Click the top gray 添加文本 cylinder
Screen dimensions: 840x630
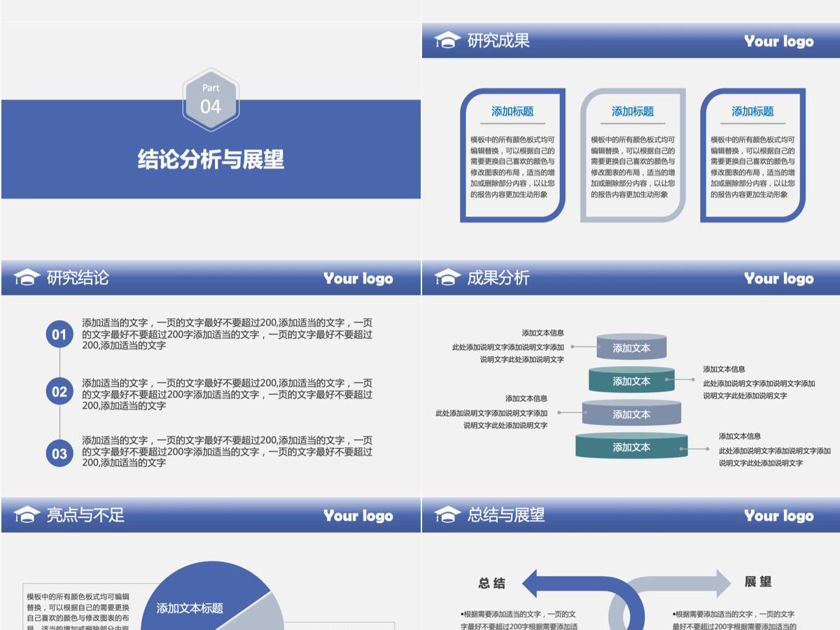point(631,347)
